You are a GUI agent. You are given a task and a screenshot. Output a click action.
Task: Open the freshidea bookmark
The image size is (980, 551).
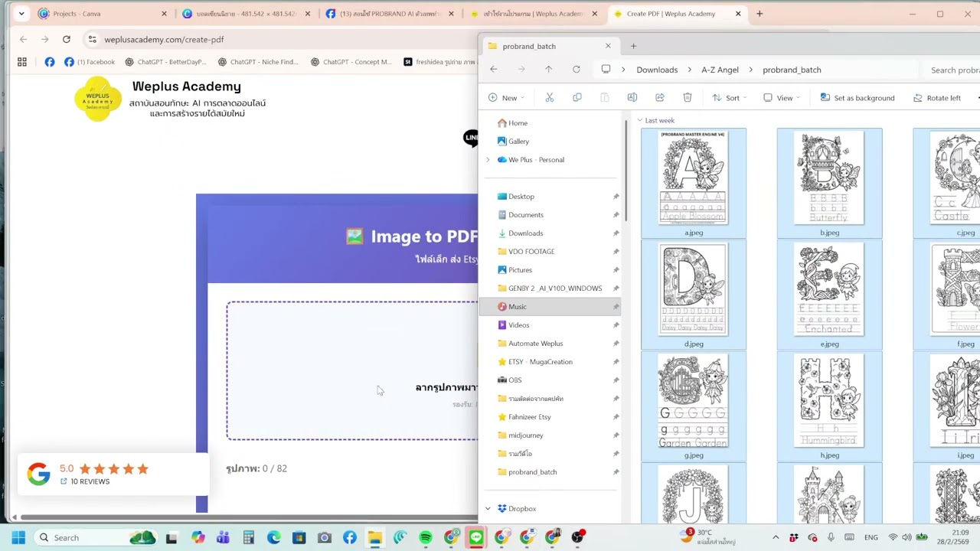tap(439, 62)
